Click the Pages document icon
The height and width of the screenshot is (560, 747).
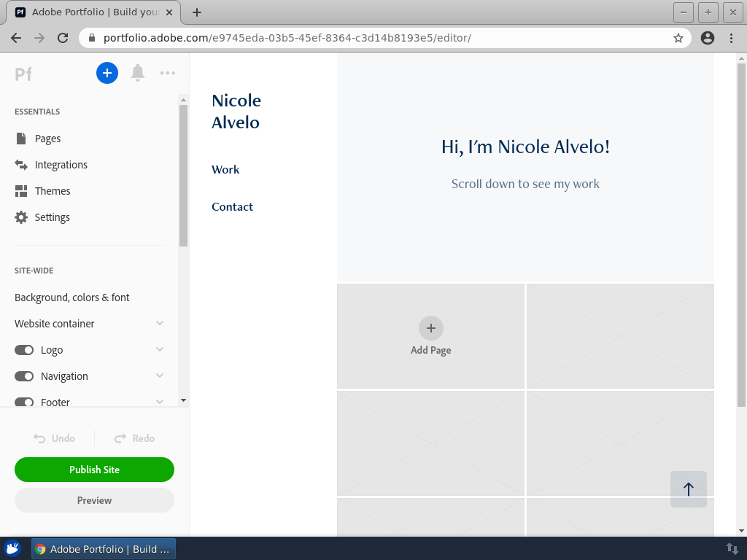click(x=21, y=139)
